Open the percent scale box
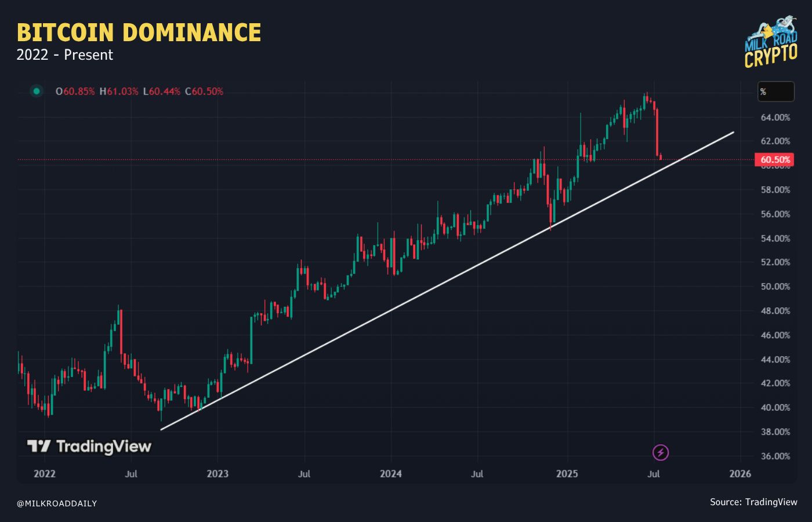 point(776,92)
